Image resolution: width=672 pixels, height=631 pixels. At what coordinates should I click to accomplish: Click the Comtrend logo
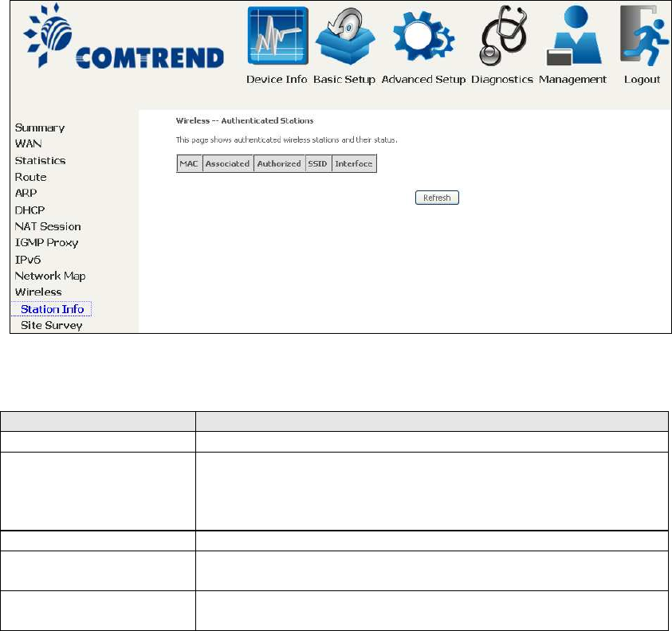click(x=124, y=37)
